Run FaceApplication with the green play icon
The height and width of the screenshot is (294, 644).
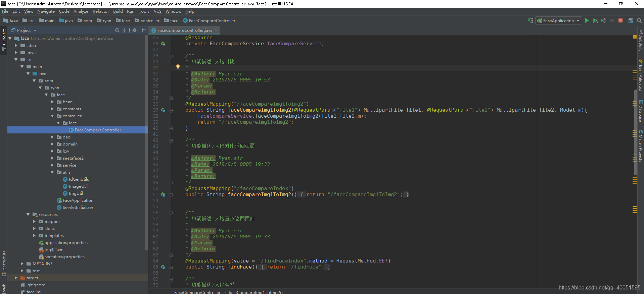(587, 20)
